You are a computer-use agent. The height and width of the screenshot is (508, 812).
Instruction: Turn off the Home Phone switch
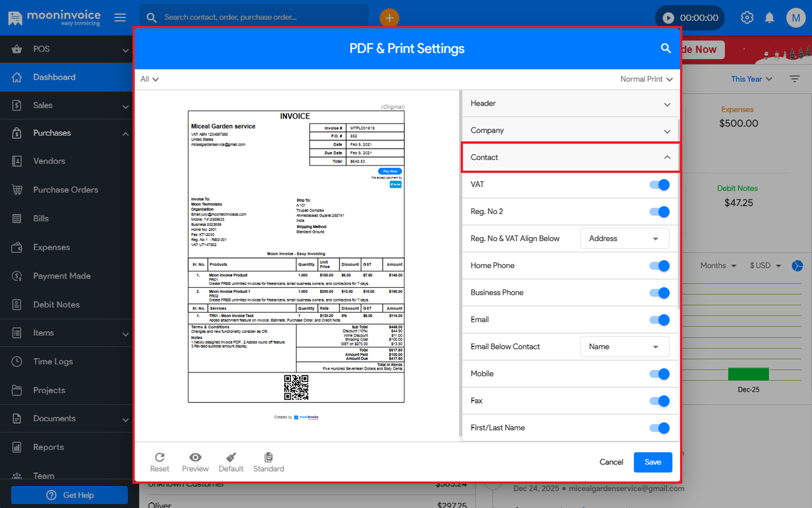point(659,266)
